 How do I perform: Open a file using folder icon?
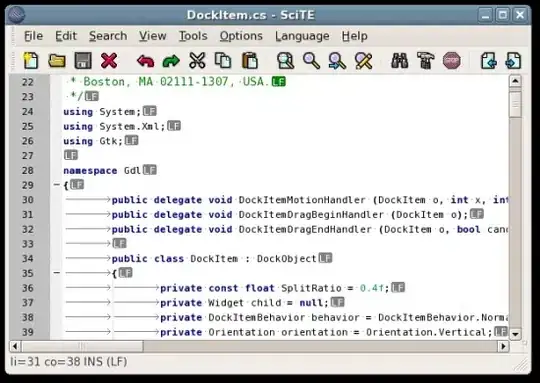coord(57,61)
